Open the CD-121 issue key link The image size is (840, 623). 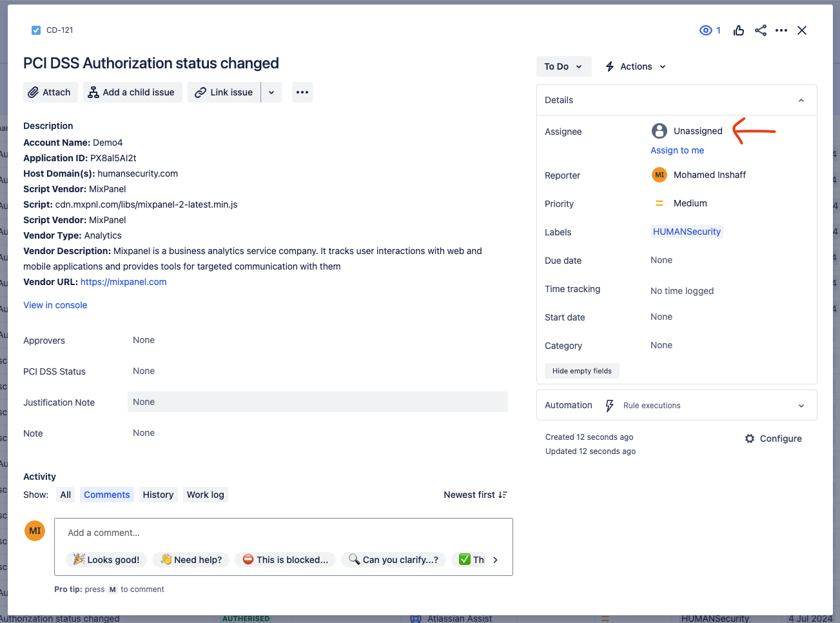60,30
